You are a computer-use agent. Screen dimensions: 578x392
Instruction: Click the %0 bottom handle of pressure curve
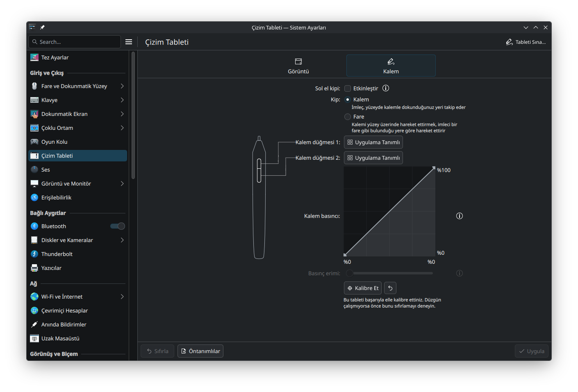[x=345, y=255]
